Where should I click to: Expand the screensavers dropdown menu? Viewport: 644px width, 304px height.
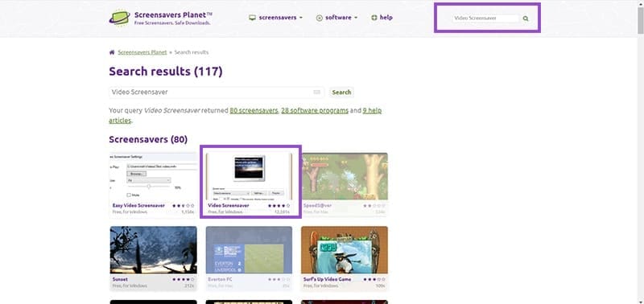(275, 18)
